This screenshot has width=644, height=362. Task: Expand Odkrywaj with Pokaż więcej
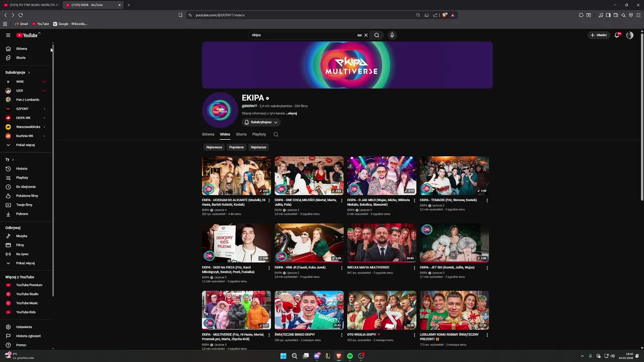pyautogui.click(x=25, y=263)
